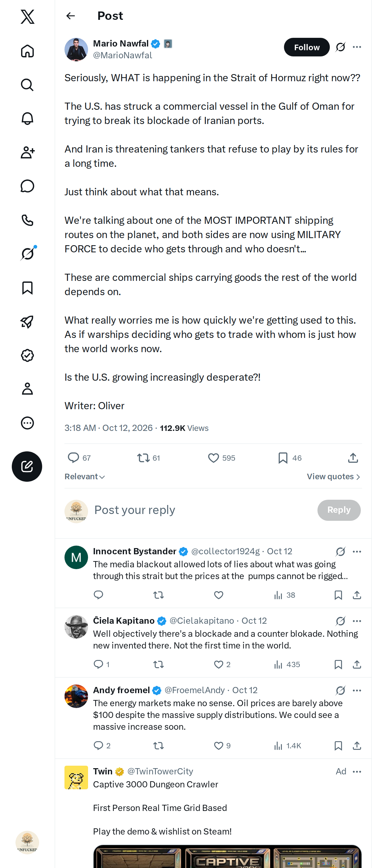
Task: Expand the Relevant replies sort dropdown
Action: (x=85, y=476)
